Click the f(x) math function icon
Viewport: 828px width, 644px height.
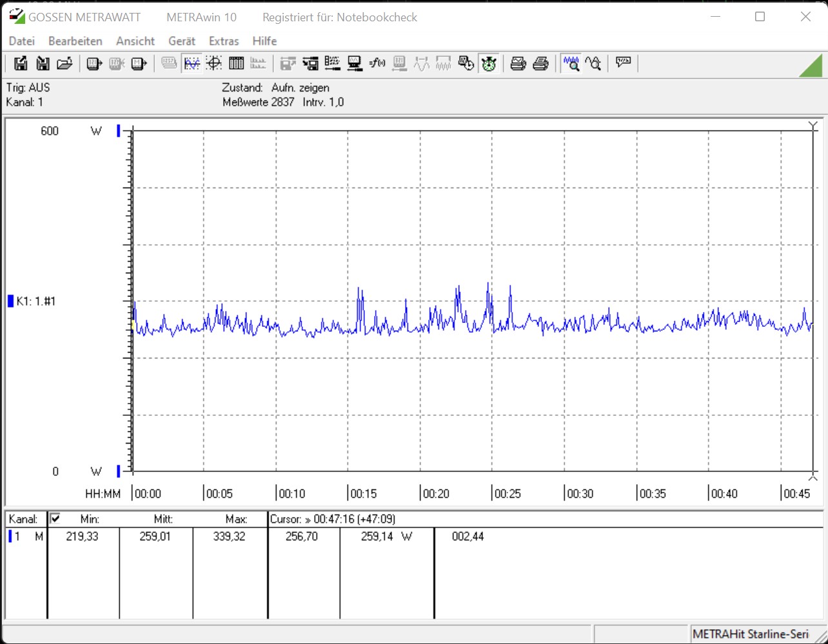377,63
